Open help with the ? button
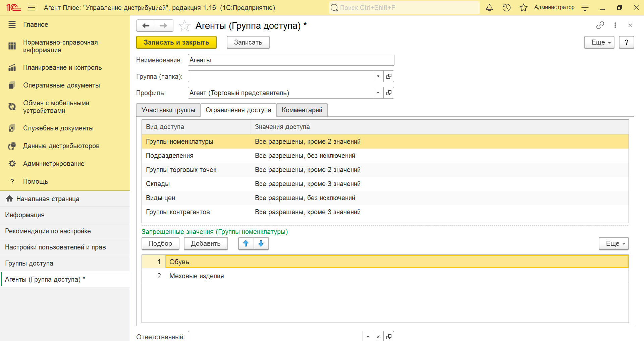 click(x=627, y=42)
